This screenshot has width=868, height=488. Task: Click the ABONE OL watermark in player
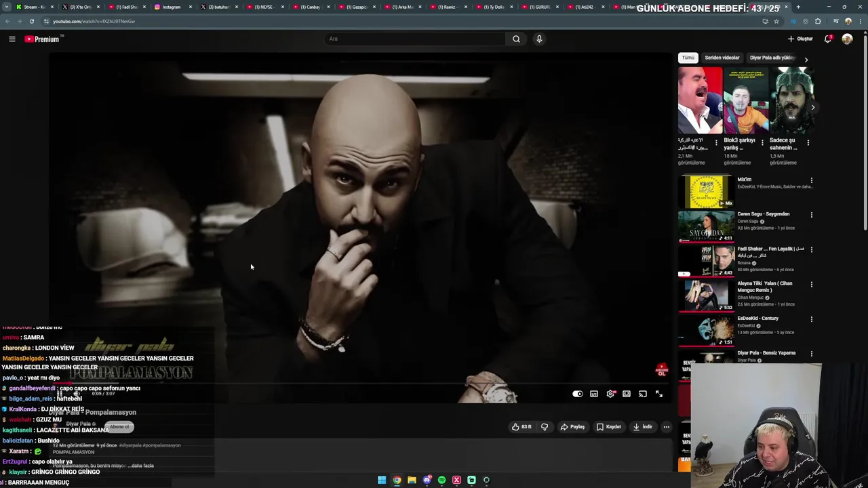[661, 370]
